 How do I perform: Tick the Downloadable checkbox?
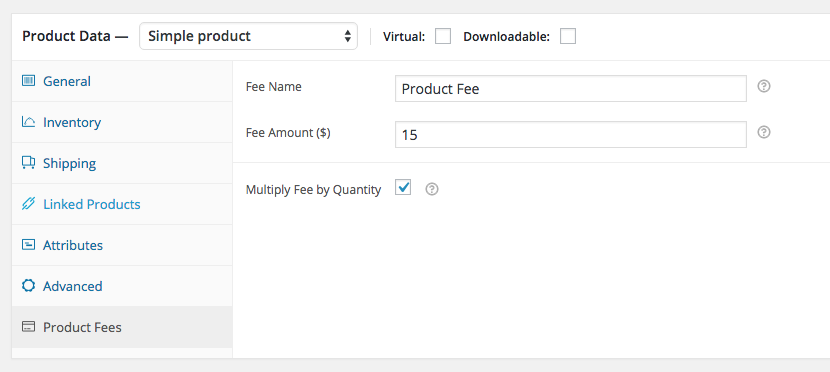[568, 37]
